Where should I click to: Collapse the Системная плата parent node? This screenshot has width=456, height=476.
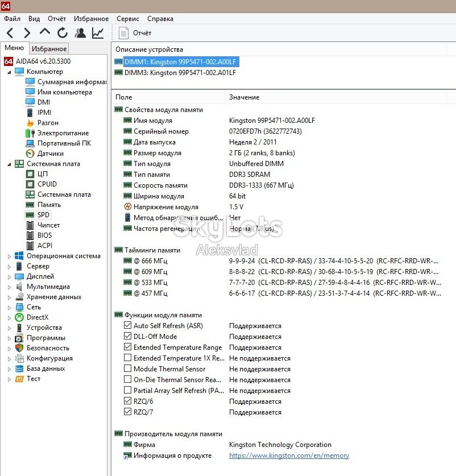click(9, 164)
